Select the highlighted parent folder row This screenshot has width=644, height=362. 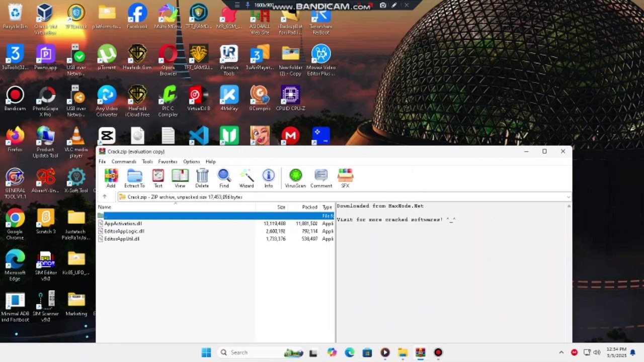click(215, 216)
